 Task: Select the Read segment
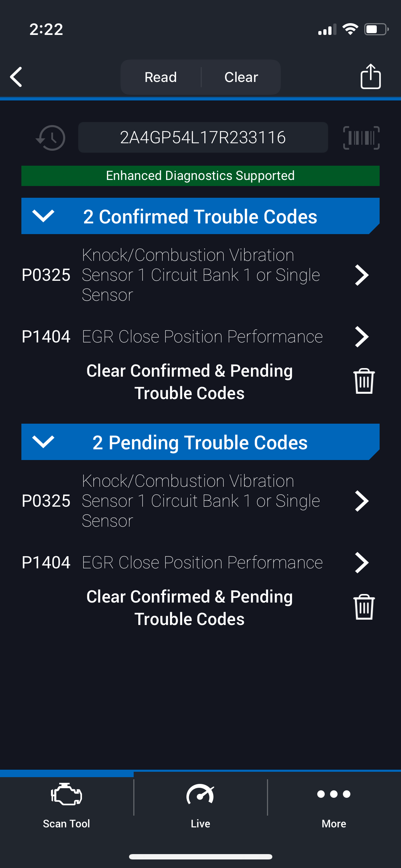[x=161, y=77]
